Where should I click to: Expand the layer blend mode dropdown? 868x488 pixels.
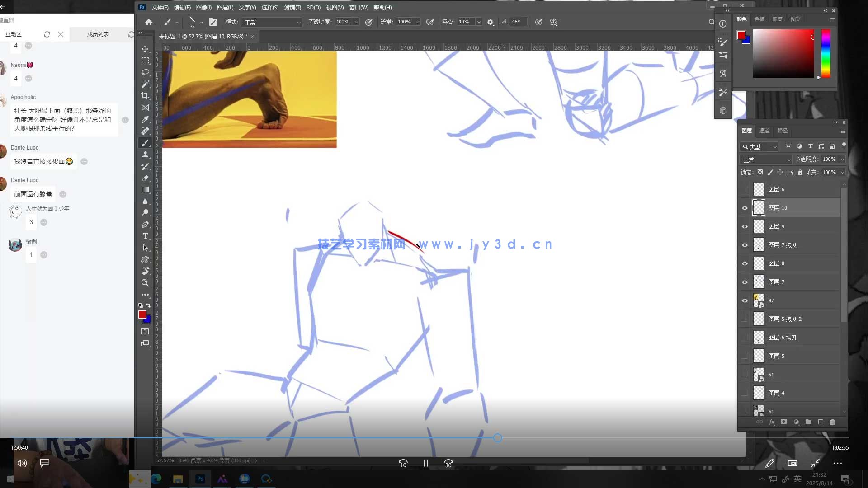click(x=766, y=160)
